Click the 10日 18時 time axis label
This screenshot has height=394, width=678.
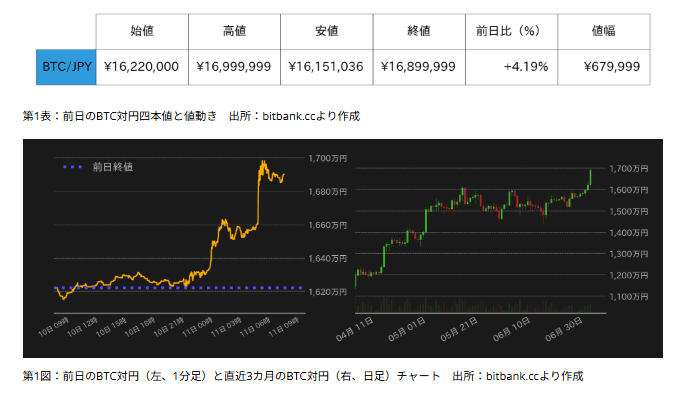[x=140, y=327]
